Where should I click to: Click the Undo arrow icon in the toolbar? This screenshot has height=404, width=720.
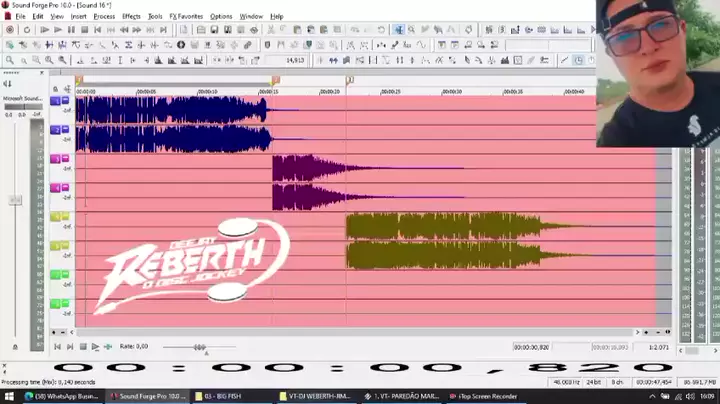(x=355, y=30)
